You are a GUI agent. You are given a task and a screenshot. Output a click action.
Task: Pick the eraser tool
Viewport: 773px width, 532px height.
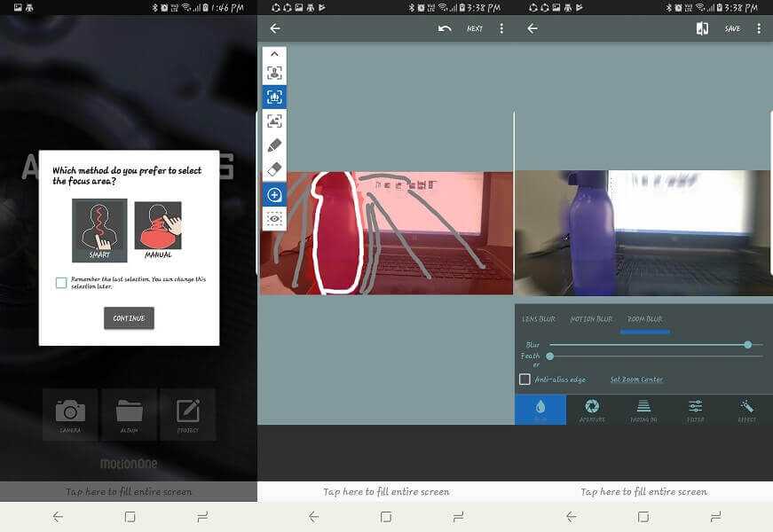274,169
